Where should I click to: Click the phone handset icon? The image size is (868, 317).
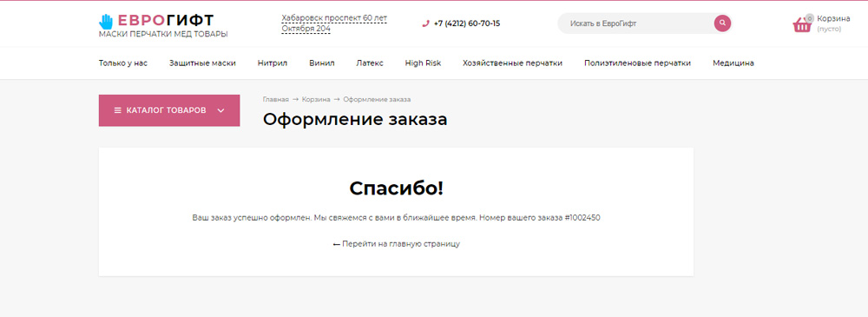click(x=425, y=23)
